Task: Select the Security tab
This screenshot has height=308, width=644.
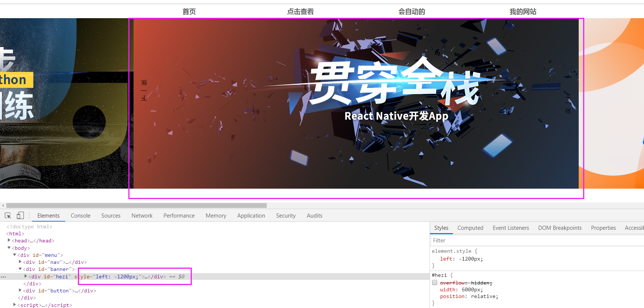Action: tap(286, 216)
